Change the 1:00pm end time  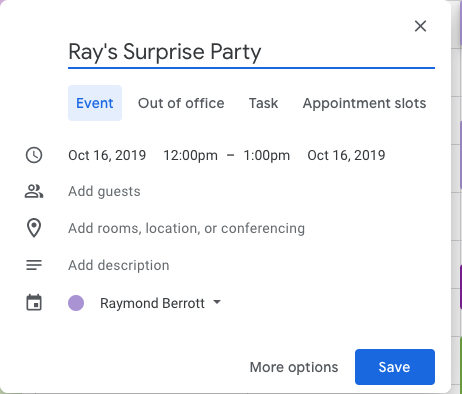267,155
